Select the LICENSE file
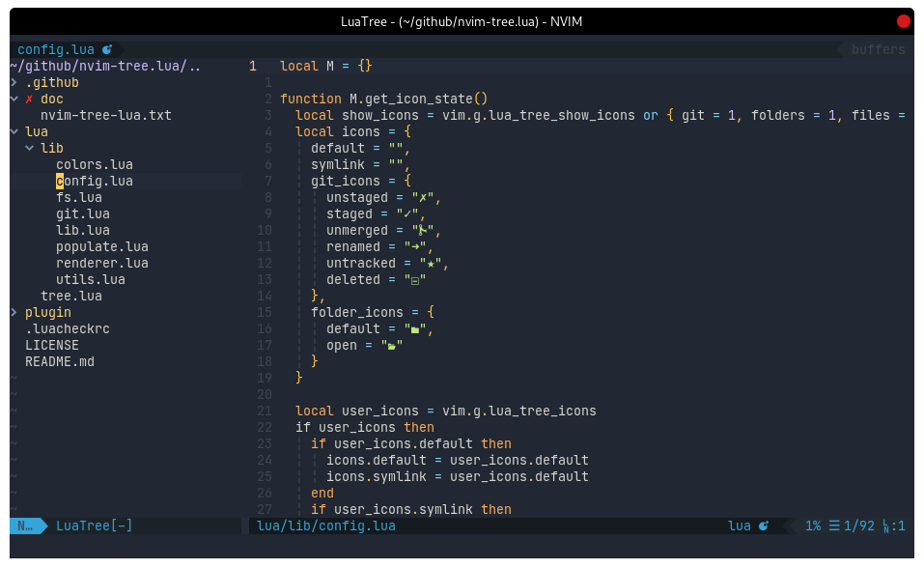 (52, 345)
